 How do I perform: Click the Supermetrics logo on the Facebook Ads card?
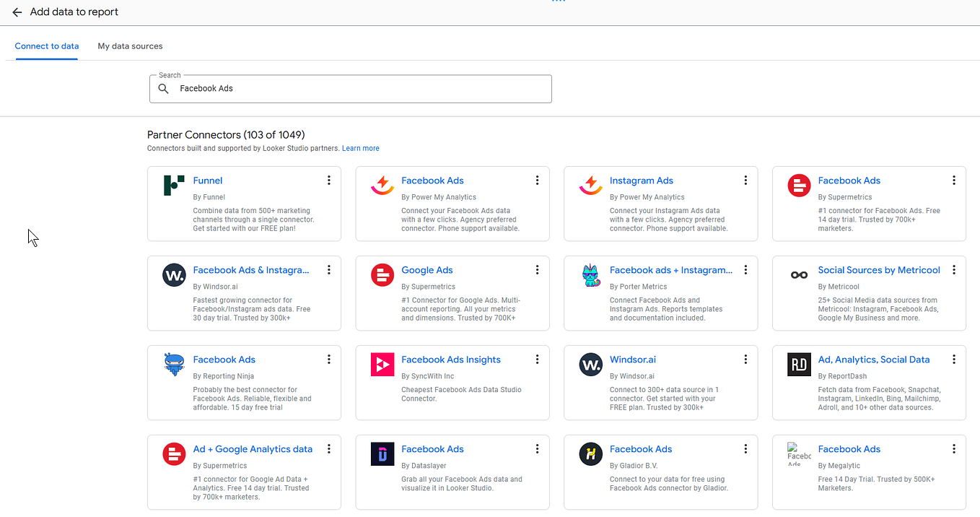pos(799,186)
